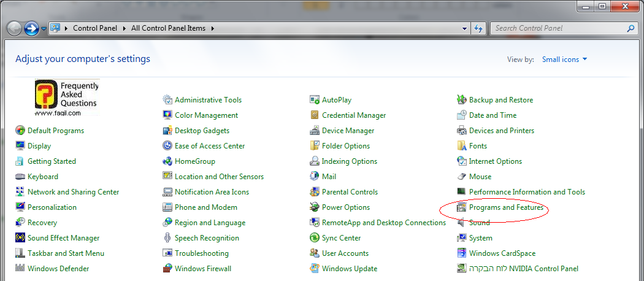Click the Windows Defender icon

[x=20, y=269]
